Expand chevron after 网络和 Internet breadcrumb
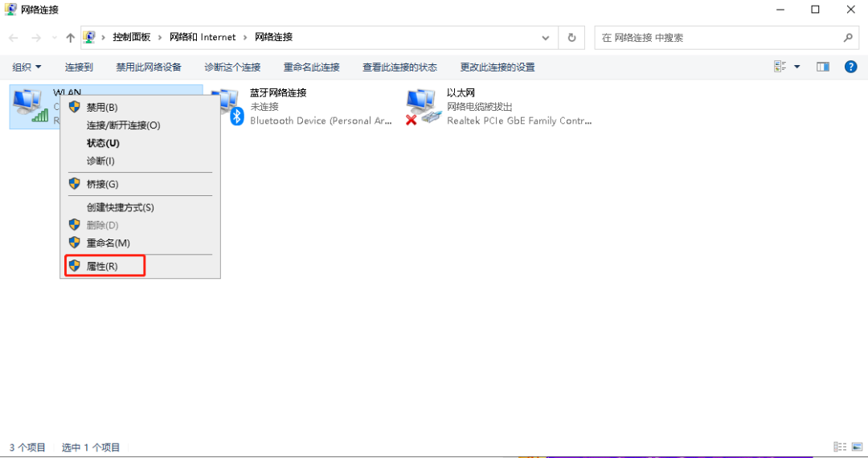Screen dimensions: 868x458 tap(245, 37)
